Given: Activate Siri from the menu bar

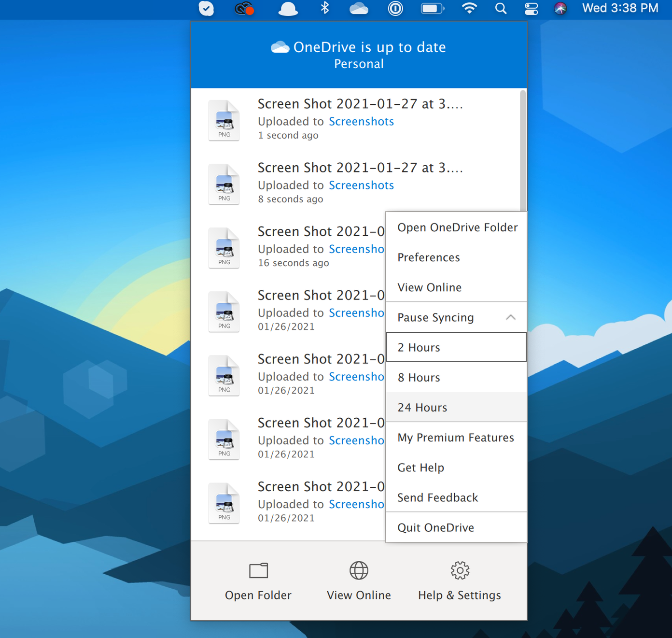Looking at the screenshot, I should pos(560,9).
